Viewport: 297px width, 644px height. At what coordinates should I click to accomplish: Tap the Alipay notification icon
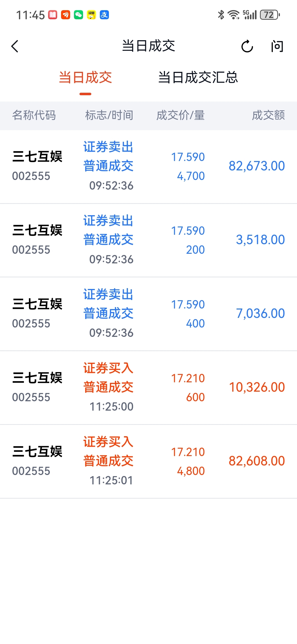(x=104, y=15)
